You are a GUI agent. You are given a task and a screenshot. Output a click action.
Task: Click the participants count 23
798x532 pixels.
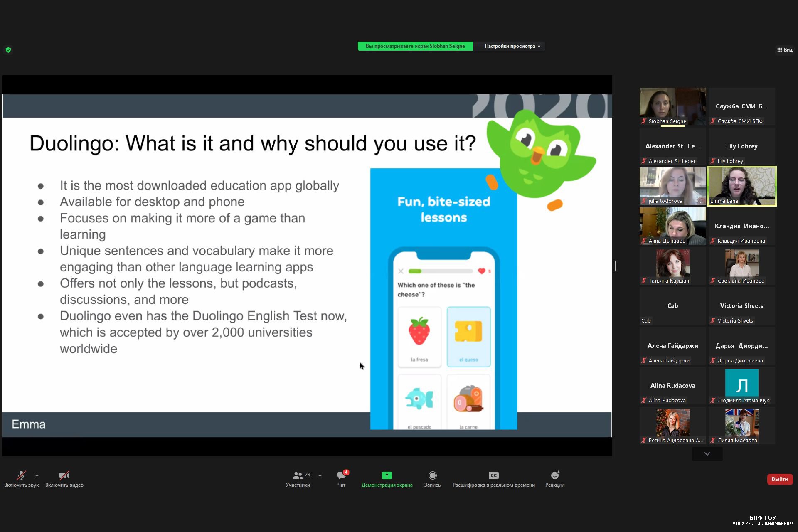tap(308, 475)
